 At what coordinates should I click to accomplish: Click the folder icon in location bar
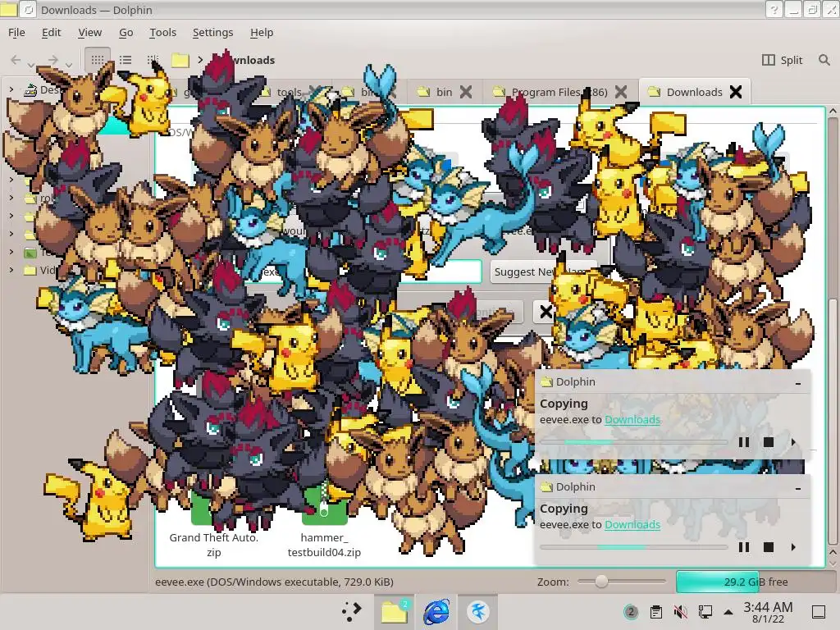point(180,60)
